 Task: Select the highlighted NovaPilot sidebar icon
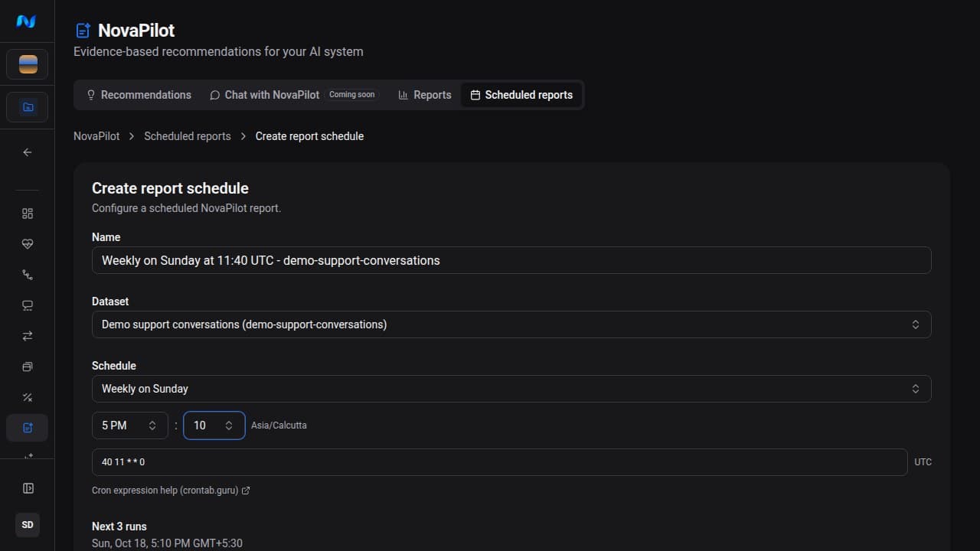[x=28, y=428]
